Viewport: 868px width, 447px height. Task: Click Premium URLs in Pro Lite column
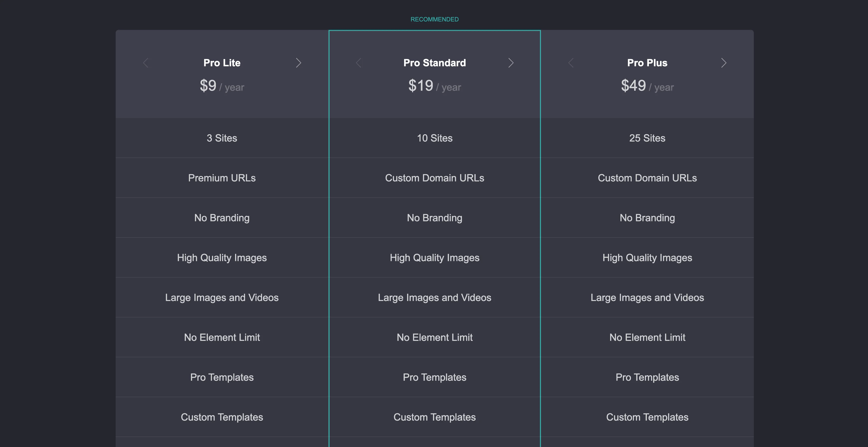[x=222, y=178]
